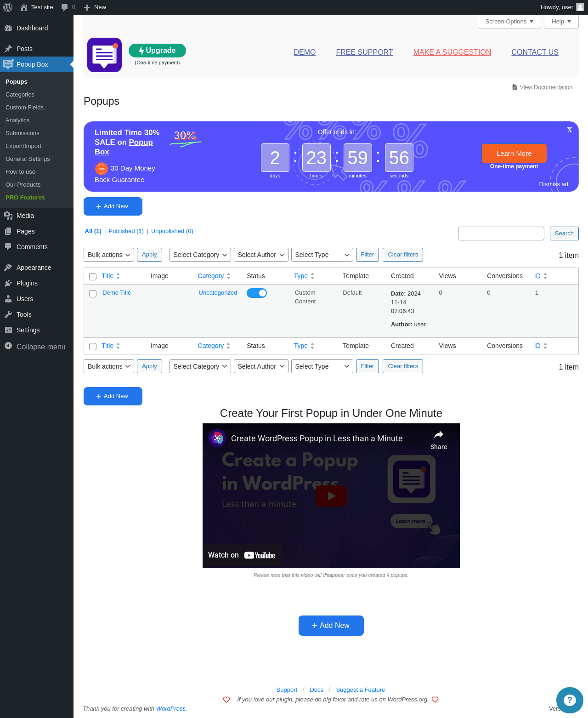Click the Popup Box plugin logo
This screenshot has height=718, width=588.
coord(104,55)
